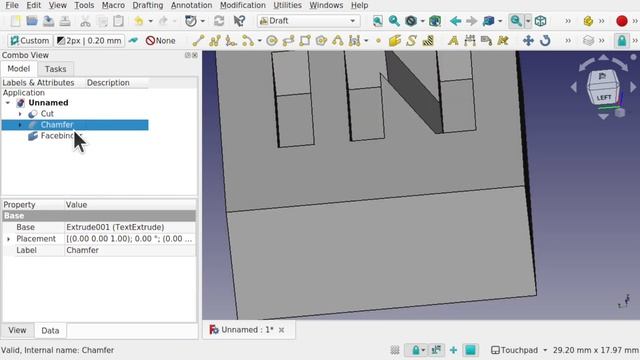Image resolution: width=640 pixels, height=360 pixels.
Task: Select the Draft Fillet tool
Action: (231, 40)
